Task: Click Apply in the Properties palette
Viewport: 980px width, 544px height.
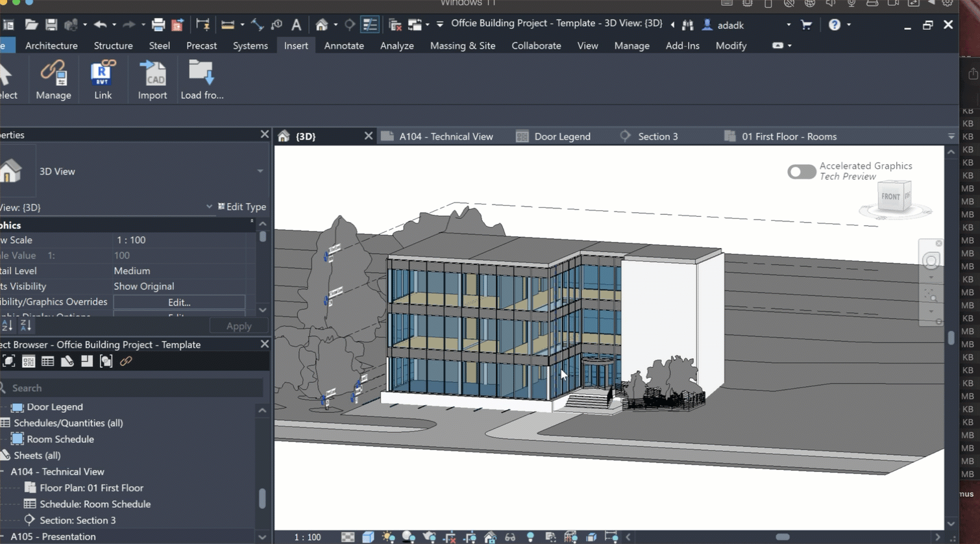Action: click(238, 326)
